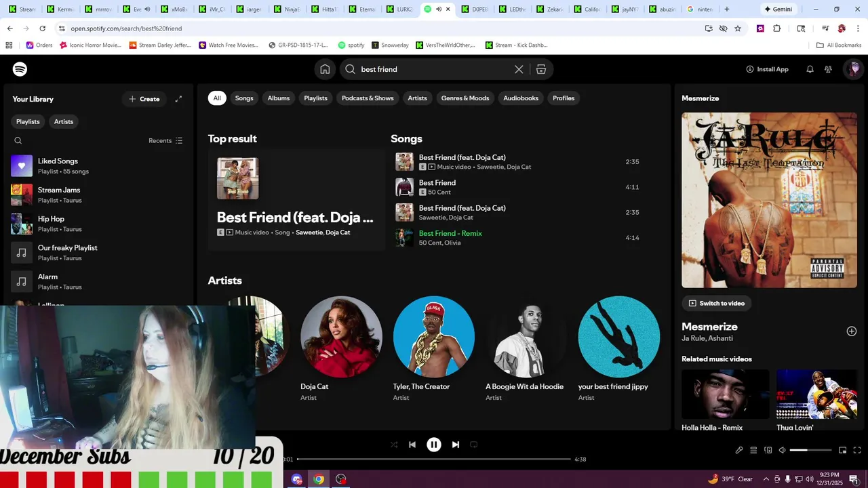
Task: Open the Best Friend top result card
Action: [x=296, y=200]
